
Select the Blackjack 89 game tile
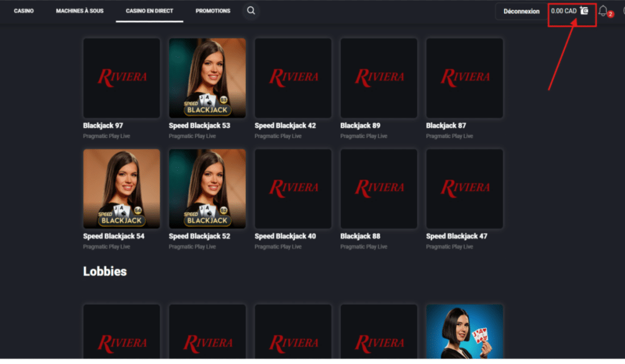(378, 78)
